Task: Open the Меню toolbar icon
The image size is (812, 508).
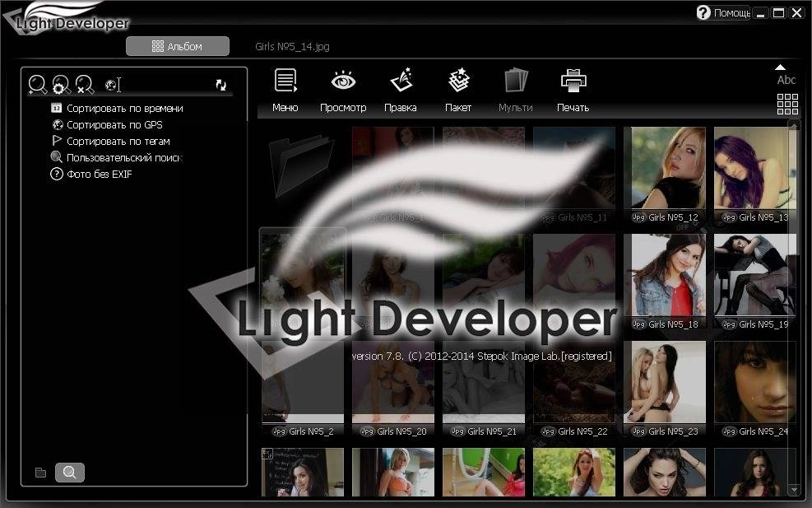Action: click(285, 82)
